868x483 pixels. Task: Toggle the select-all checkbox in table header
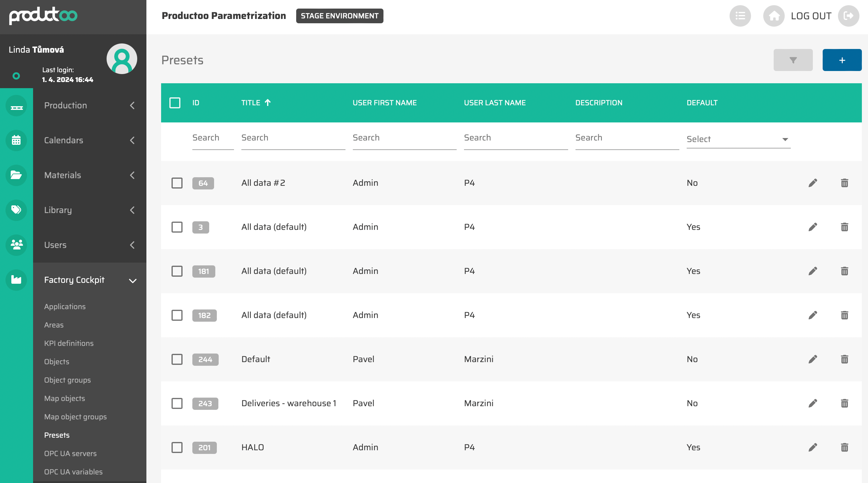(175, 103)
